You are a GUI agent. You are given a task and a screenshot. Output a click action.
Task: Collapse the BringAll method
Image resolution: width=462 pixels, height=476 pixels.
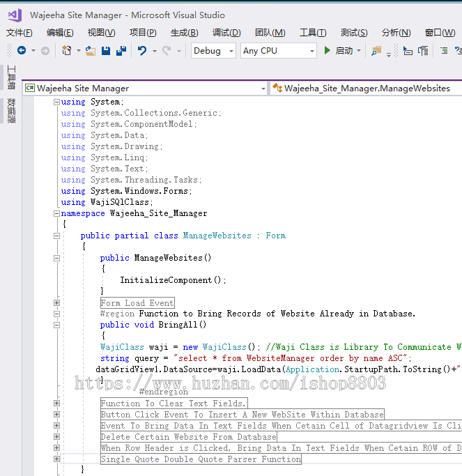56,325
